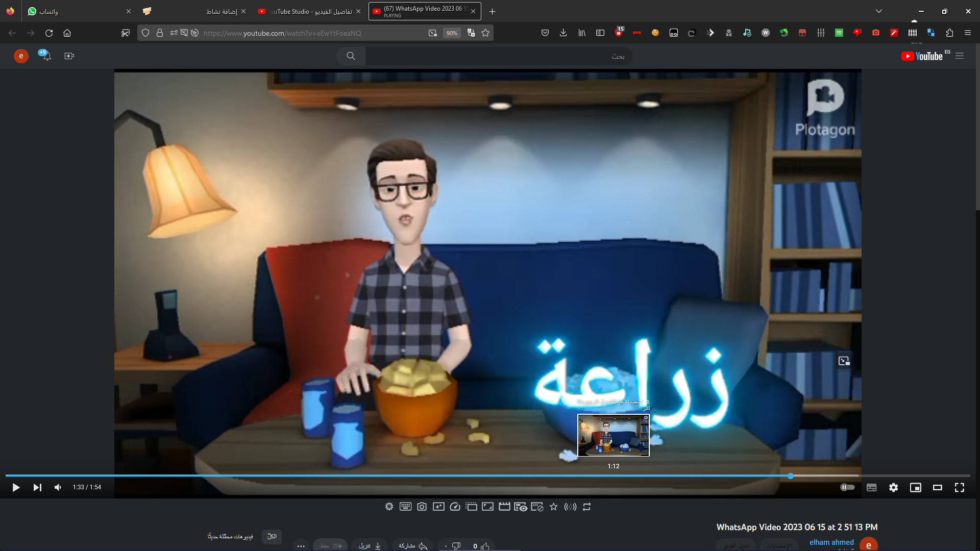Play the paused YouTube video
Image resolution: width=980 pixels, height=551 pixels.
[x=16, y=487]
